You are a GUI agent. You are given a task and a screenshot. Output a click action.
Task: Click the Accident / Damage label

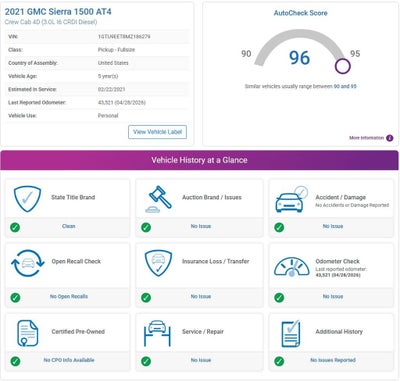341,197
